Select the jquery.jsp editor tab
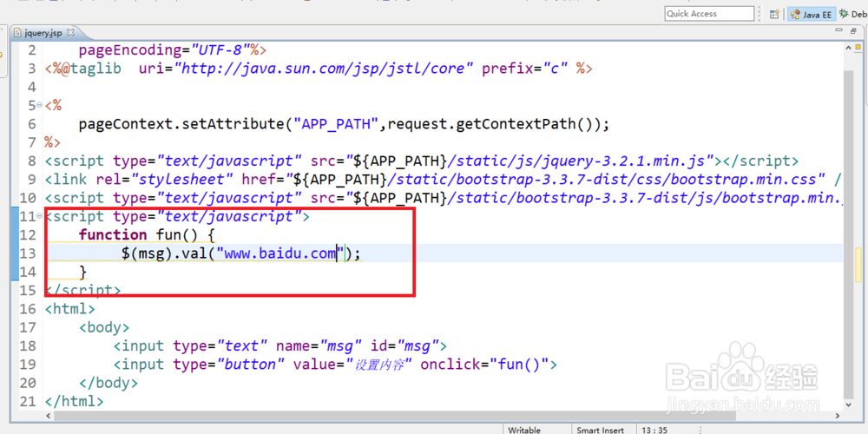 [42, 33]
